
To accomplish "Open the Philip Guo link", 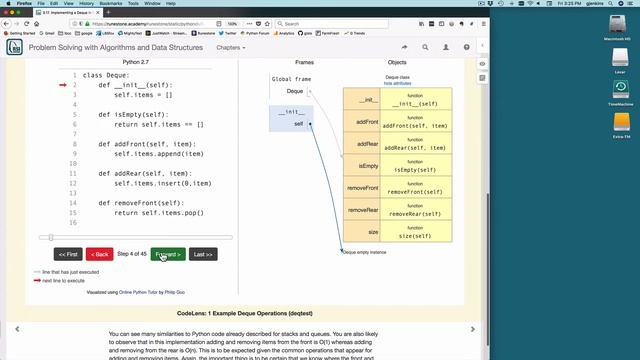I will point(175,292).
